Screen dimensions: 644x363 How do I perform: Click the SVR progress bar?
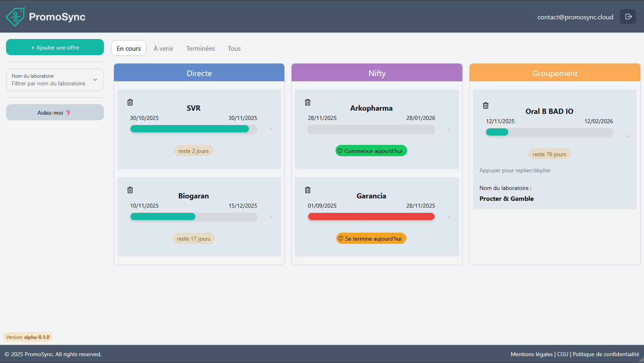(x=193, y=129)
